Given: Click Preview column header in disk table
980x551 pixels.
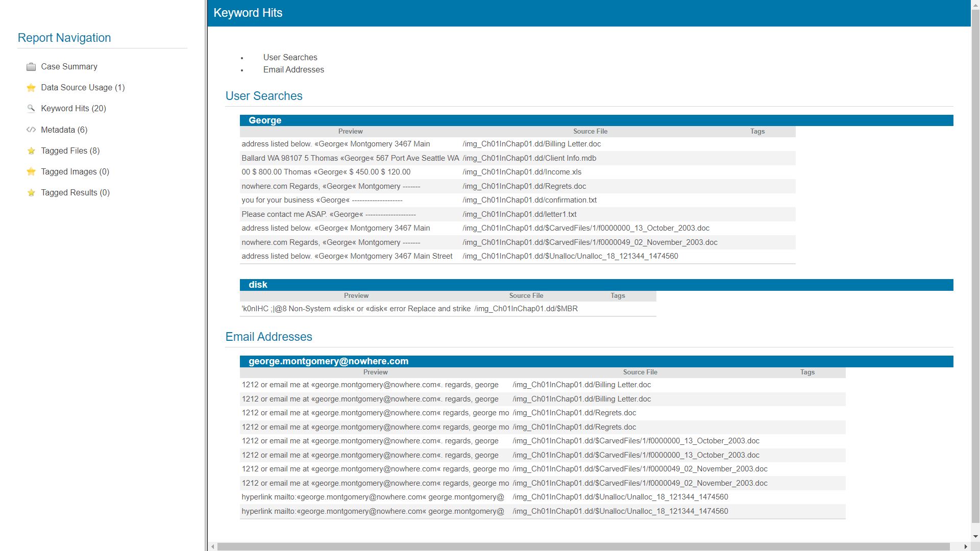Looking at the screenshot, I should pyautogui.click(x=356, y=296).
